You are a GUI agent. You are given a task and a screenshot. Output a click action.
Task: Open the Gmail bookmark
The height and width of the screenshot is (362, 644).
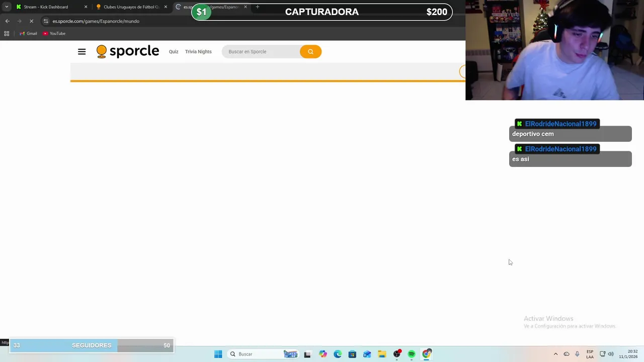click(28, 33)
